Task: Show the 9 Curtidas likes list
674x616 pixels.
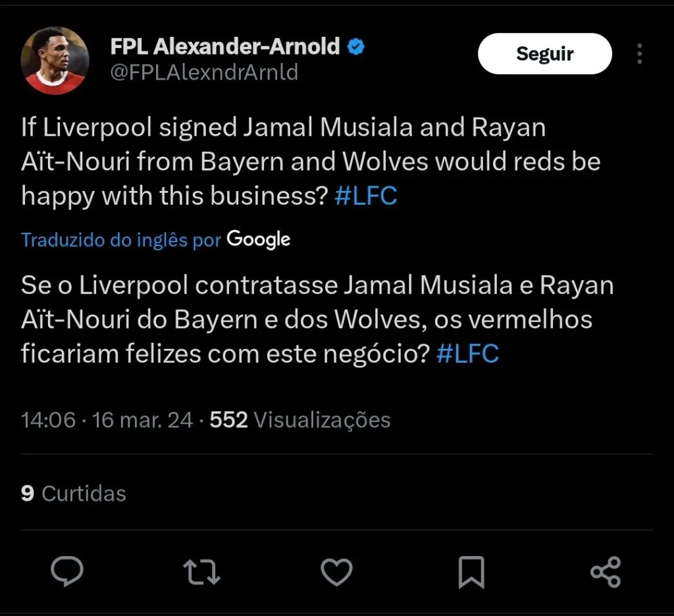Action: 74,493
